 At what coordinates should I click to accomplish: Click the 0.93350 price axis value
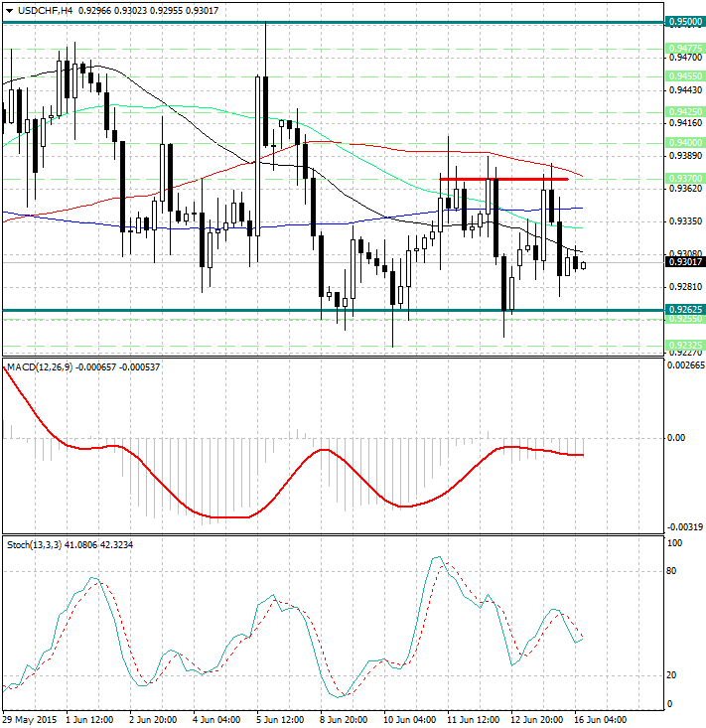[x=685, y=221]
